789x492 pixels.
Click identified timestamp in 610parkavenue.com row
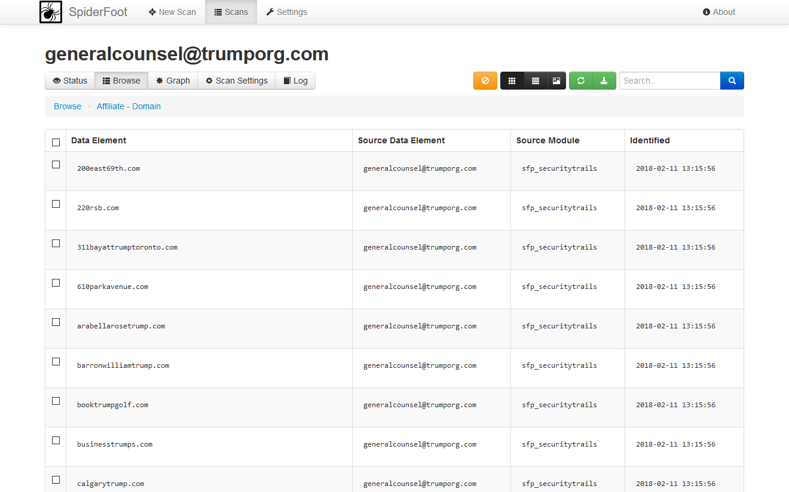675,287
